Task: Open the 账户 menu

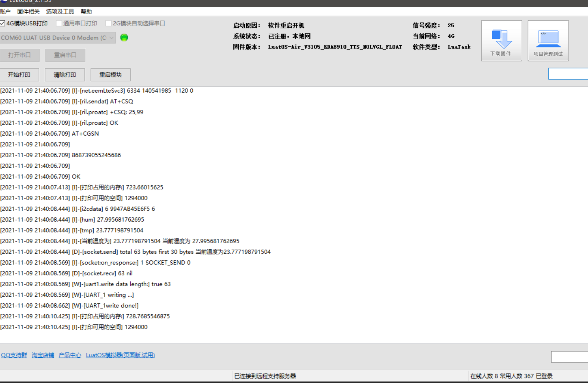Action: [5, 12]
